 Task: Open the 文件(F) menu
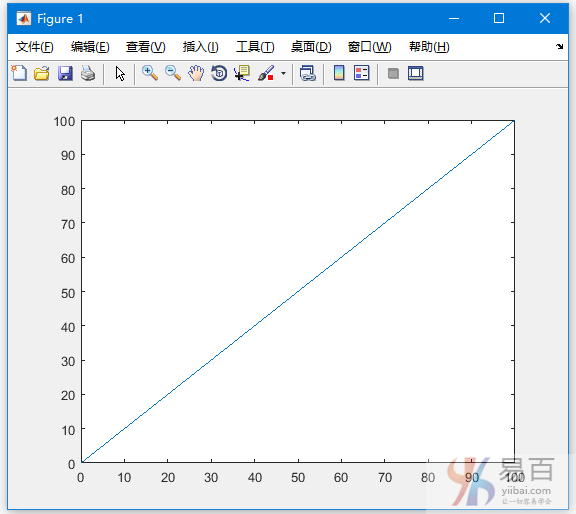35,47
